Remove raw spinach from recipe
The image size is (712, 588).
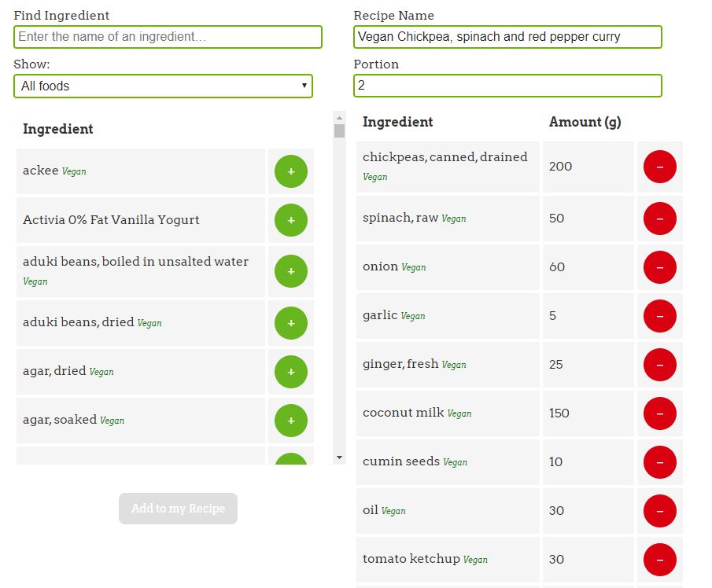tap(659, 219)
